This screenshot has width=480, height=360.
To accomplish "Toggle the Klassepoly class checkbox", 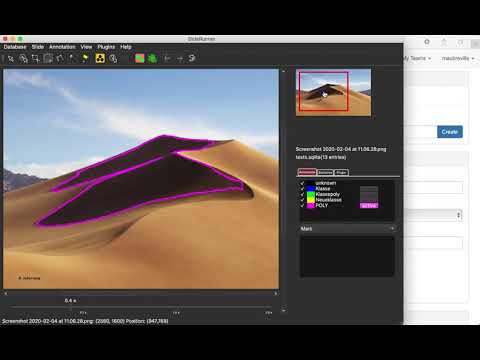I will click(x=302, y=194).
